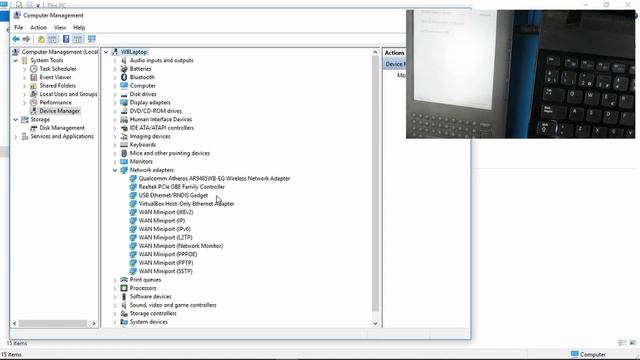Screen dimensions: 640x360
Task: Collapse the WBLaptop root node
Action: click(x=106, y=52)
